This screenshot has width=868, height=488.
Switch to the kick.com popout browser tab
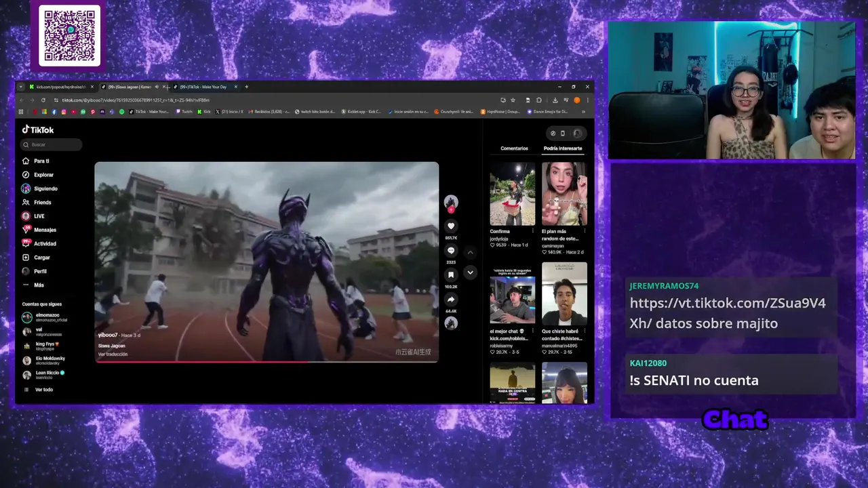pos(62,87)
